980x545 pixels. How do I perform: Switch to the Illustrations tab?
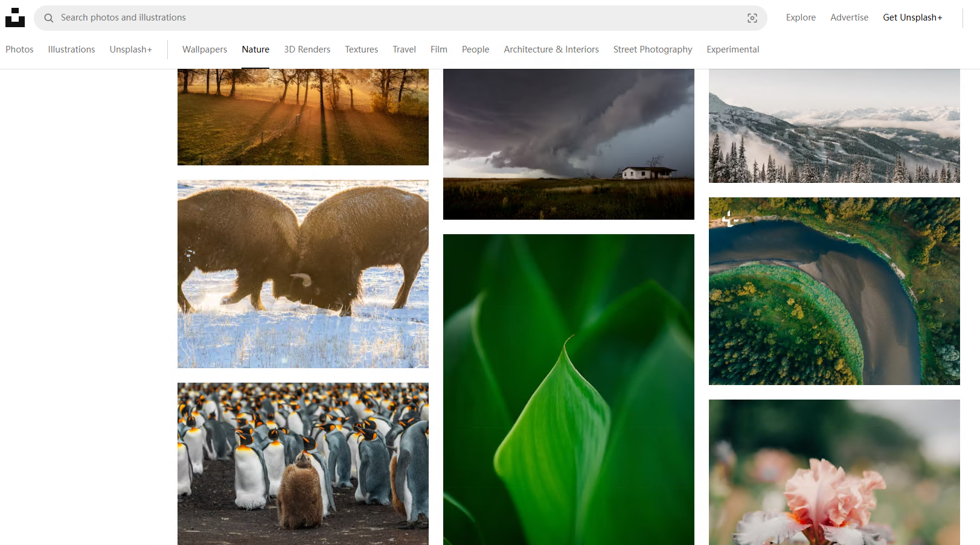[x=71, y=49]
